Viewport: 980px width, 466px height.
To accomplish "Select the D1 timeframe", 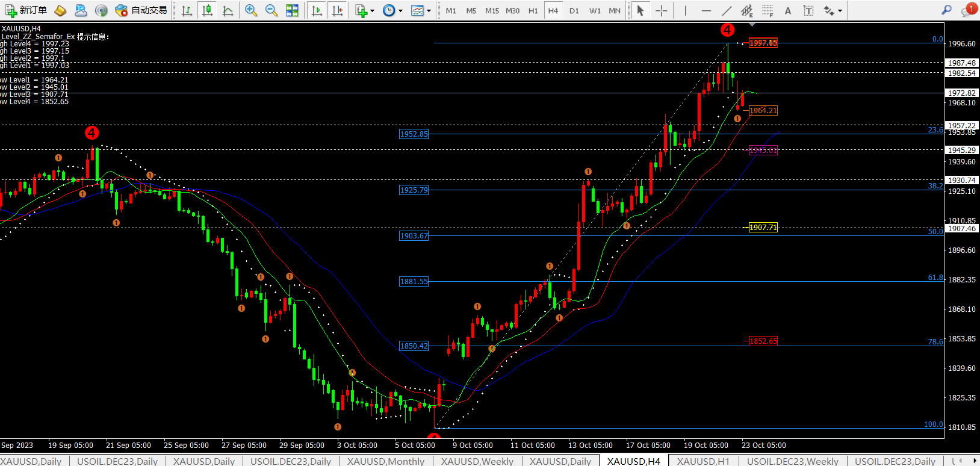I will (574, 11).
